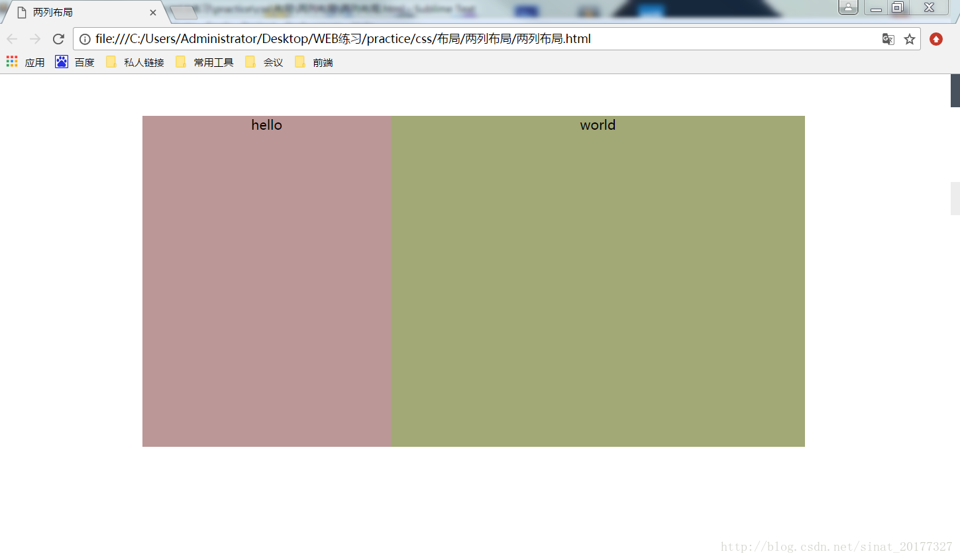The height and width of the screenshot is (560, 960).
Task: Reload the page with refresh icon
Action: click(58, 39)
